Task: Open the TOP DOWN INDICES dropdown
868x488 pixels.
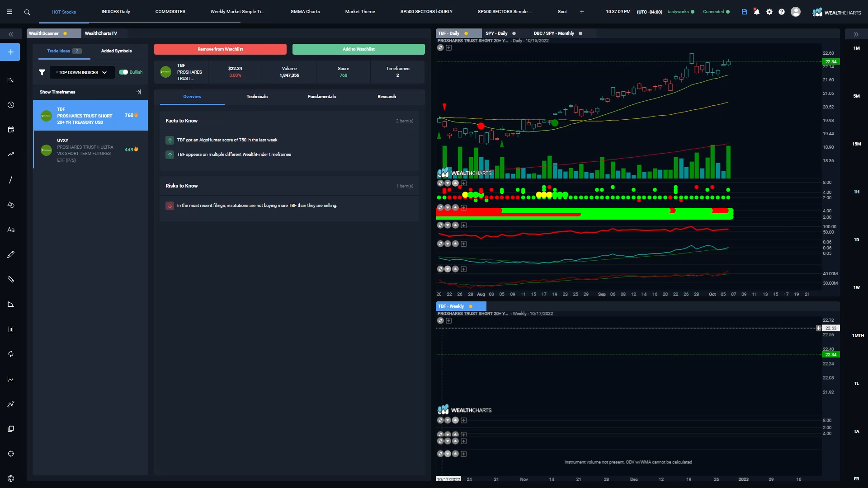Action: (x=82, y=72)
